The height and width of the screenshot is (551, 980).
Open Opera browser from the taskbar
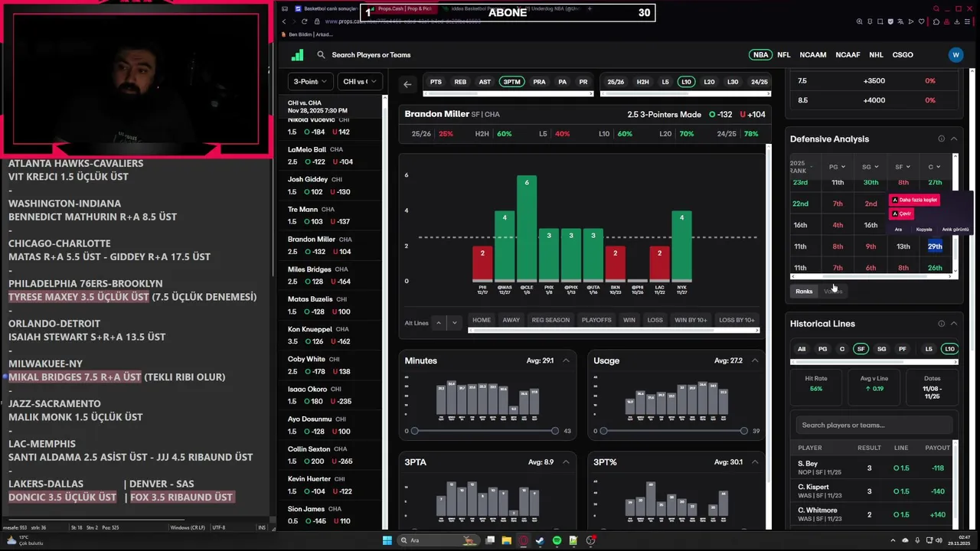pyautogui.click(x=524, y=540)
